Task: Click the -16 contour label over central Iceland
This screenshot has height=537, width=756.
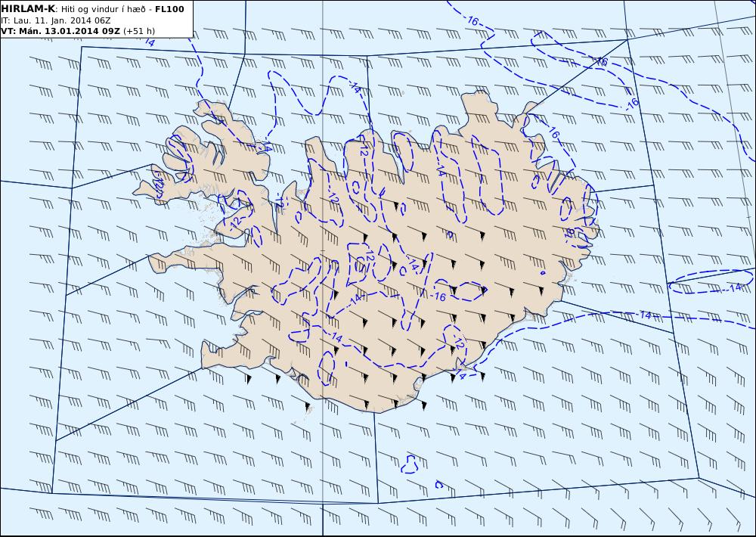Action: click(438, 296)
